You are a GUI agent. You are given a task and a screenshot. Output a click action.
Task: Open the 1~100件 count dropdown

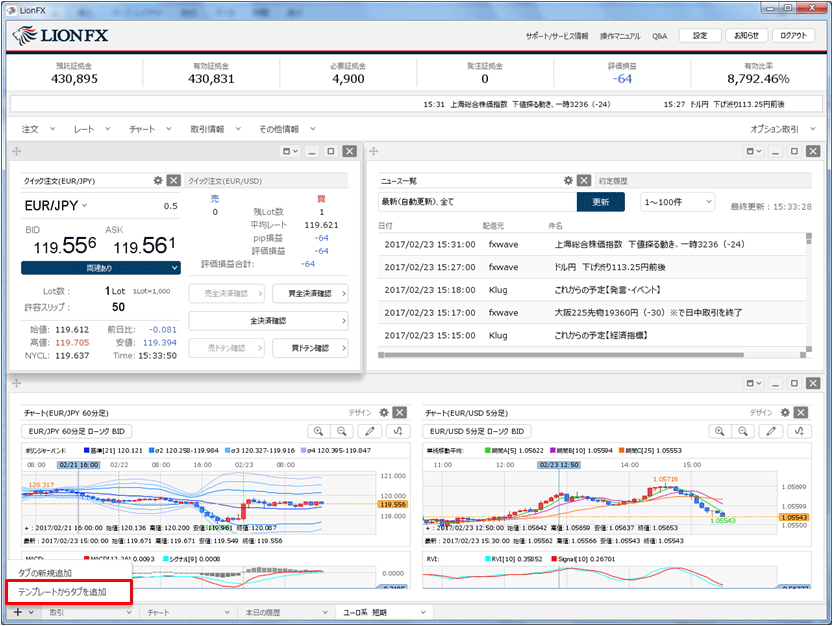pyautogui.click(x=677, y=202)
